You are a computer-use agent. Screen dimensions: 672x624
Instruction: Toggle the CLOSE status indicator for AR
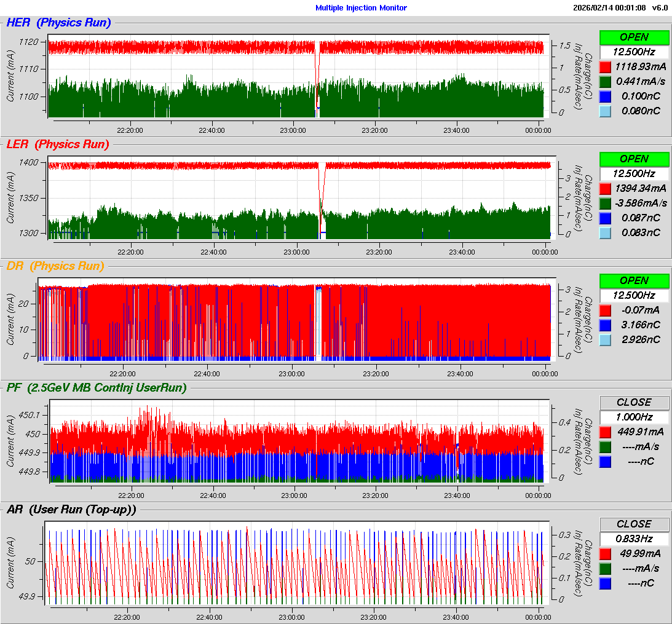click(x=634, y=524)
